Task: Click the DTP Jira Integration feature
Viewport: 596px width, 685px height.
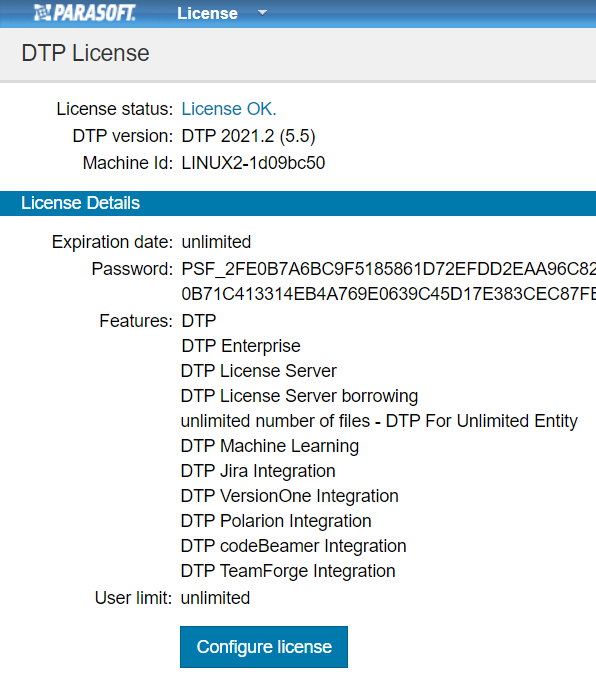Action: click(x=258, y=471)
